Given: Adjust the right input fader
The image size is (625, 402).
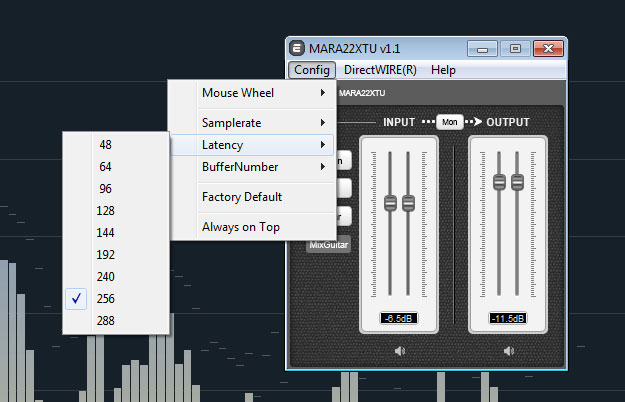Looking at the screenshot, I should [408, 203].
